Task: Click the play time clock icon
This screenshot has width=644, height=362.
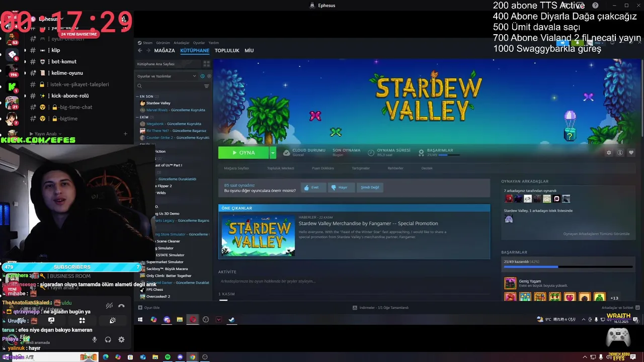Action: [371, 152]
